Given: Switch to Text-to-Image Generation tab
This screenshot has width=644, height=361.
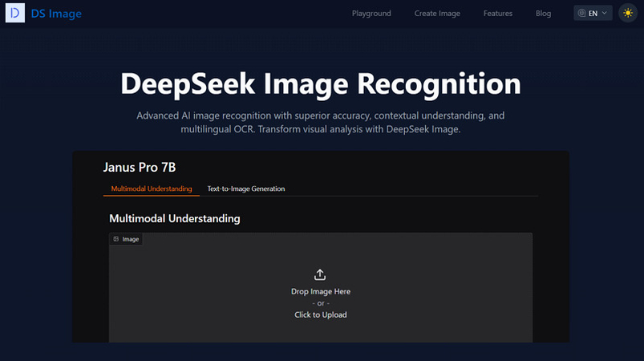Looking at the screenshot, I should pos(246,189).
